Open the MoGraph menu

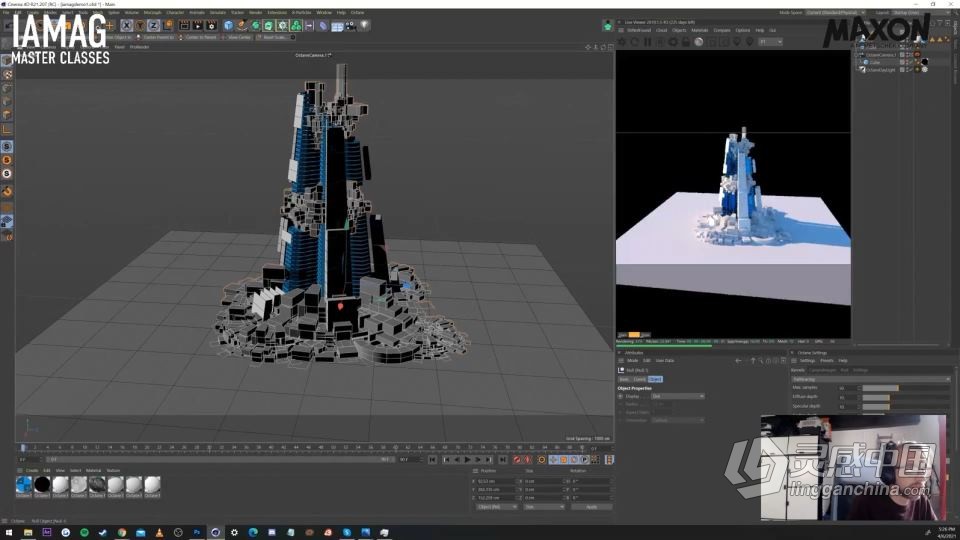(152, 12)
